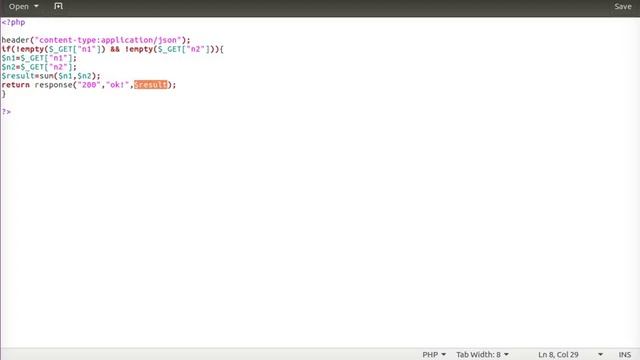This screenshot has height=360, width=640.
Task: Click the ?> closing PHP tag
Action: (x=6, y=111)
